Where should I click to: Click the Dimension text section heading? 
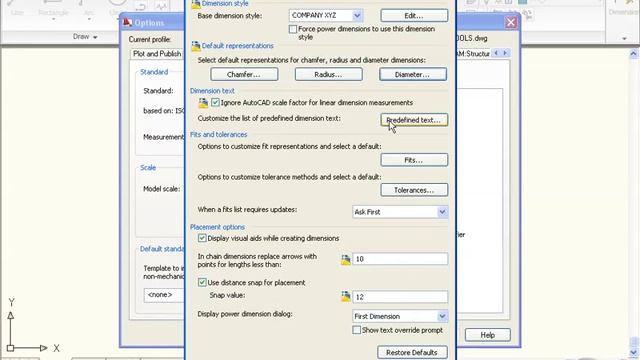(x=212, y=91)
